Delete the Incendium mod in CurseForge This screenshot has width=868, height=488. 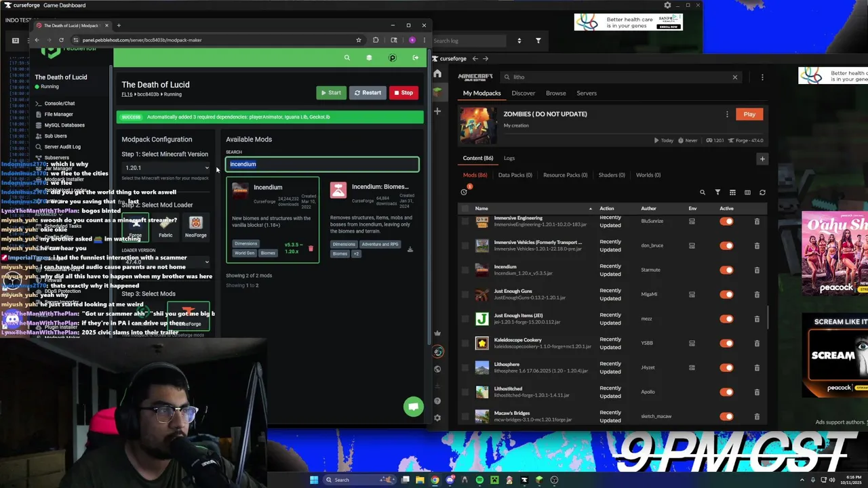point(757,270)
